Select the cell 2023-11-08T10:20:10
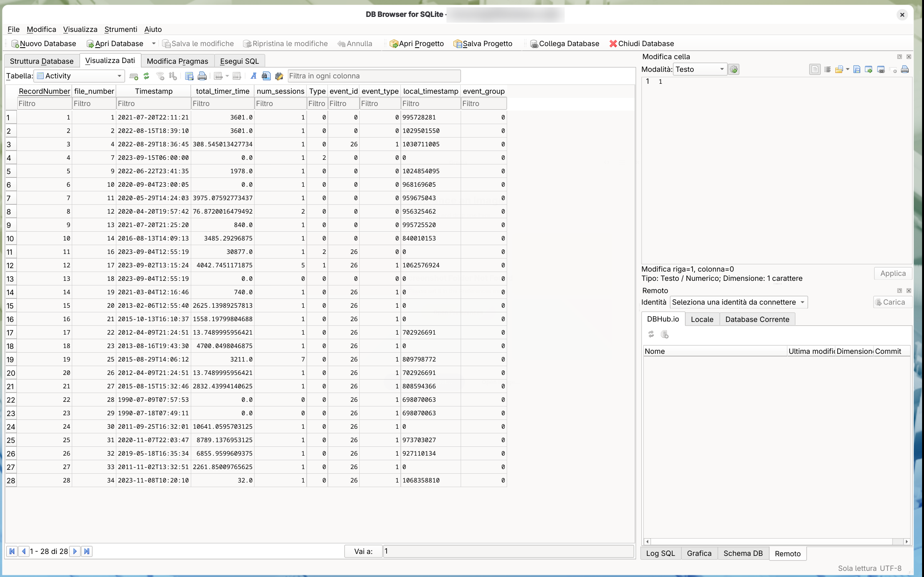This screenshot has height=577, width=924. [x=154, y=481]
